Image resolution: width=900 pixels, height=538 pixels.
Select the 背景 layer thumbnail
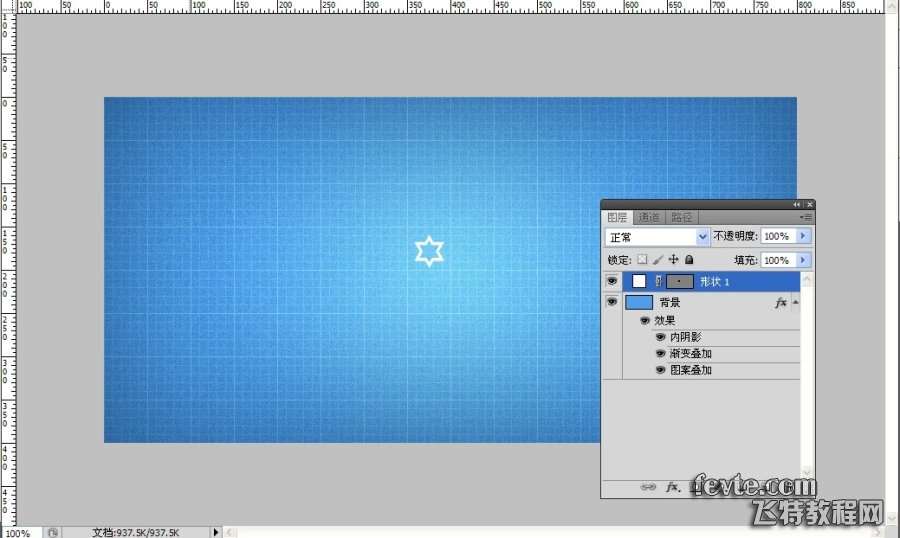pyautogui.click(x=639, y=302)
